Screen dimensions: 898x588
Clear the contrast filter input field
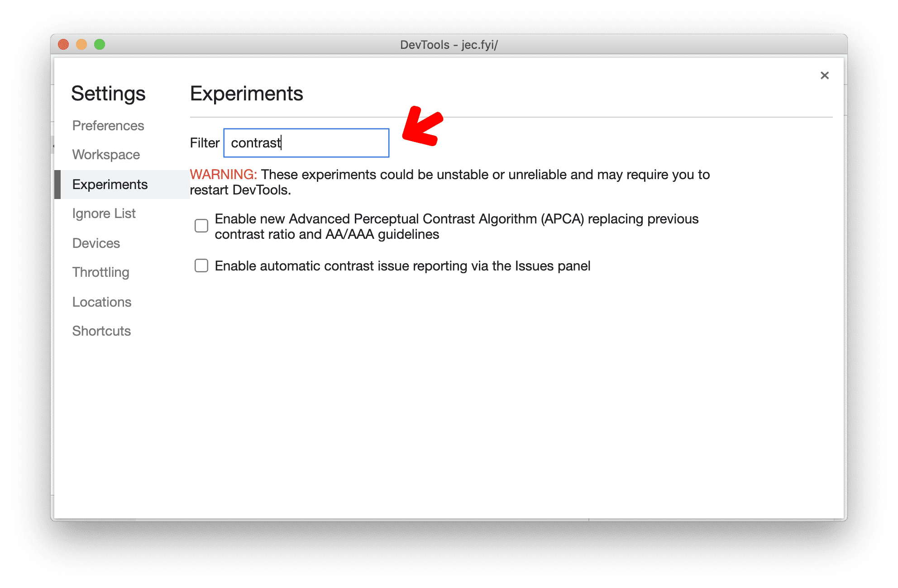[x=306, y=142]
